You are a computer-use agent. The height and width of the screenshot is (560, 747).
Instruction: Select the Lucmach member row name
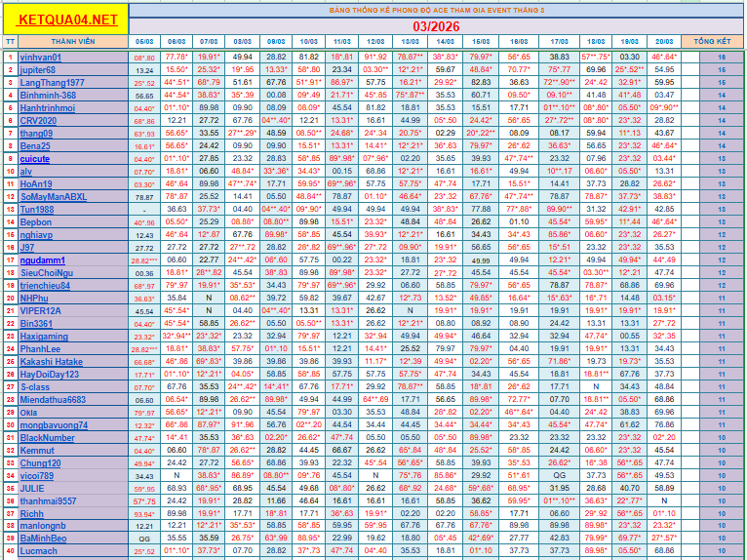click(38, 551)
